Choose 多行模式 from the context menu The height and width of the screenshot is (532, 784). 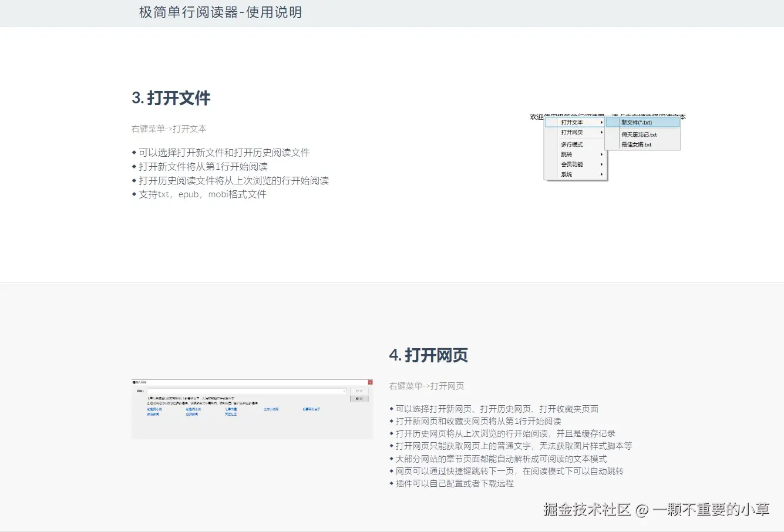(575, 144)
